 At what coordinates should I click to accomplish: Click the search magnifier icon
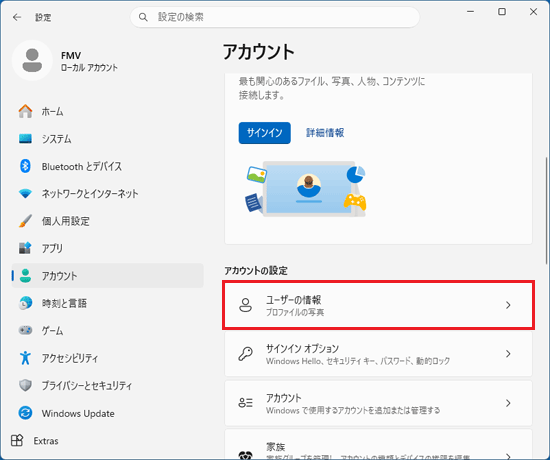coord(143,17)
